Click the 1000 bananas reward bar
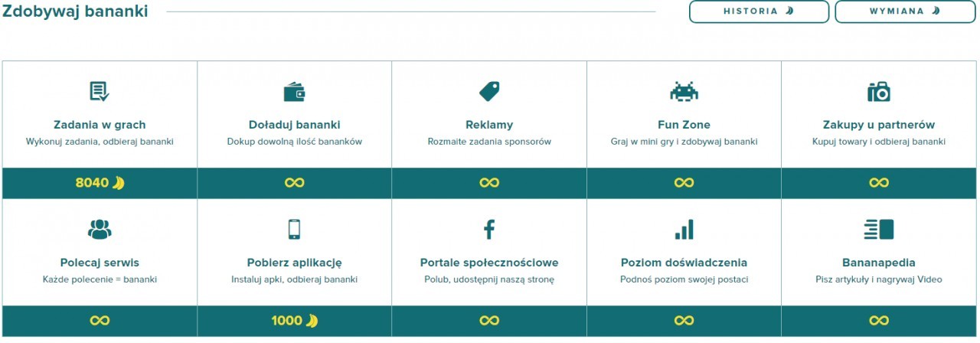 click(295, 321)
